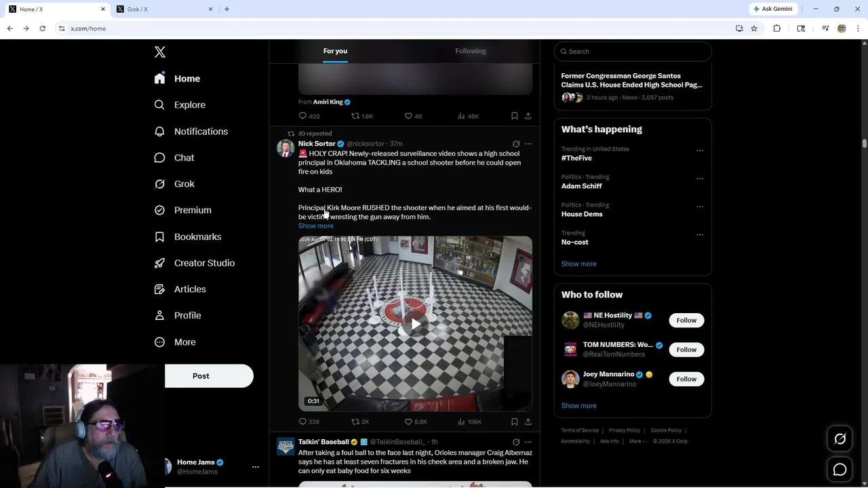
Task: Share the Amiri King post
Action: (528, 116)
